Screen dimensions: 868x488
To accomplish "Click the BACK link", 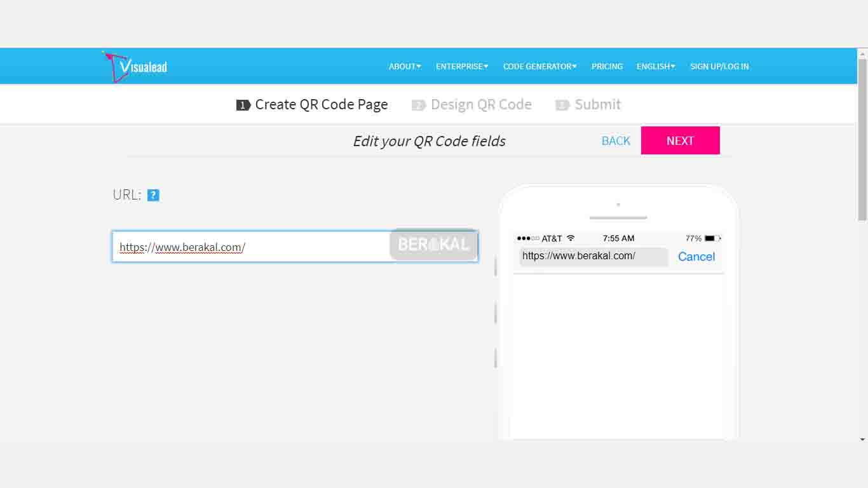I will click(616, 140).
